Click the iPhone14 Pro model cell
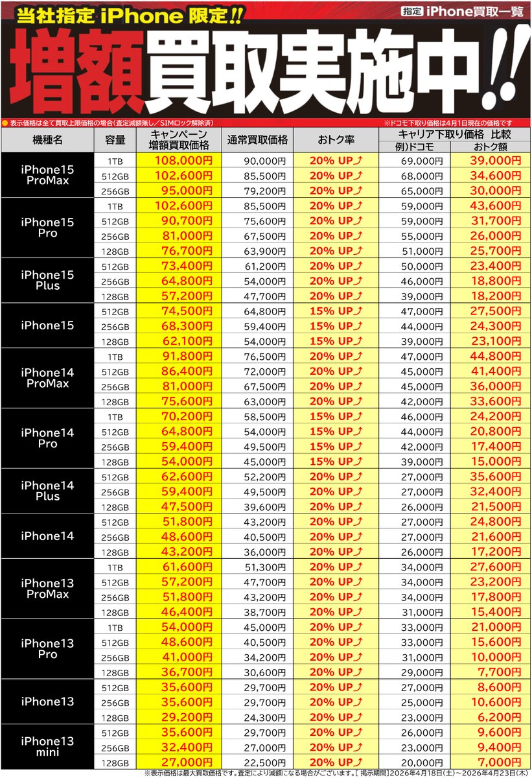The height and width of the screenshot is (778, 532). (x=47, y=438)
